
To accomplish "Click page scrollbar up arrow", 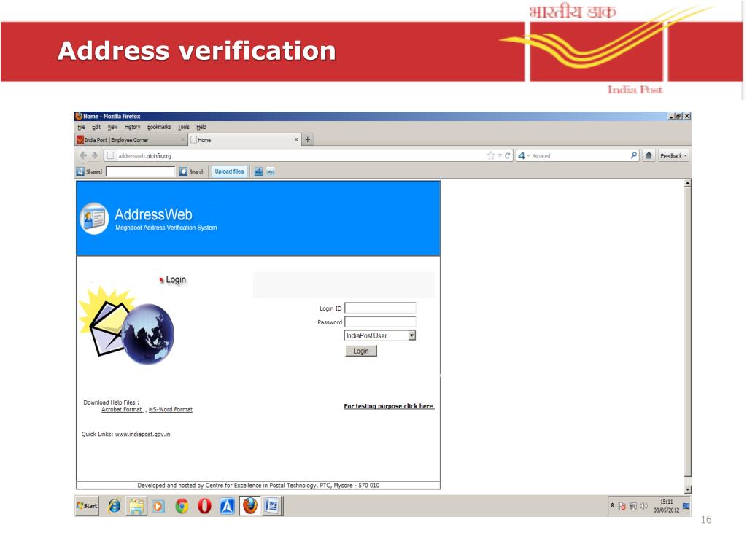I will pyautogui.click(x=687, y=183).
